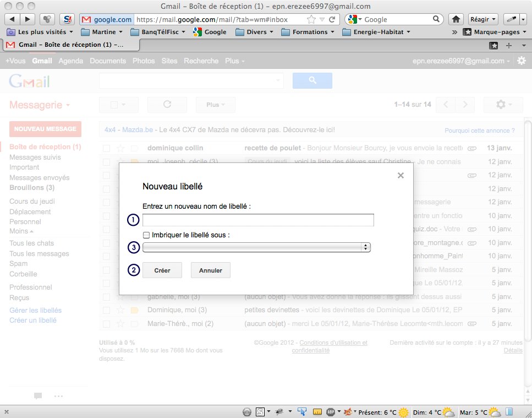This screenshot has width=532, height=418.
Task: Tick the checkbox for the gabrielle, moi email
Action: click(107, 297)
